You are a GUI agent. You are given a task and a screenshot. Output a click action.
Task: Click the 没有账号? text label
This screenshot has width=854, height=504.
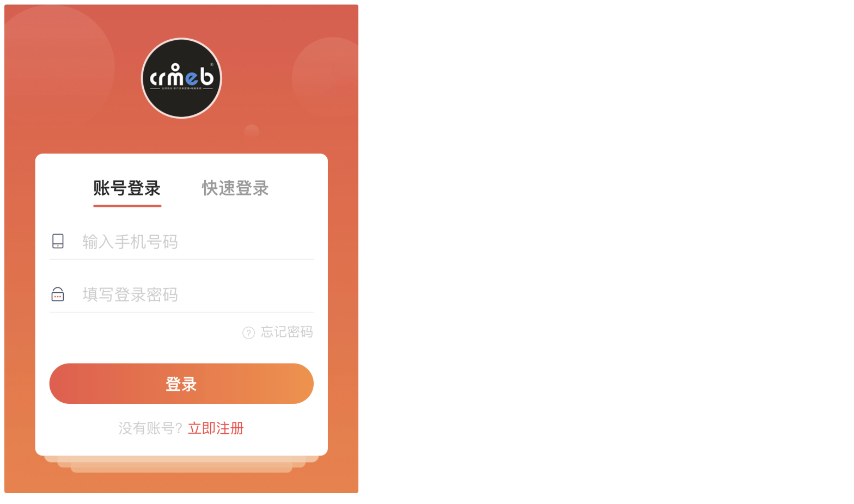point(150,428)
